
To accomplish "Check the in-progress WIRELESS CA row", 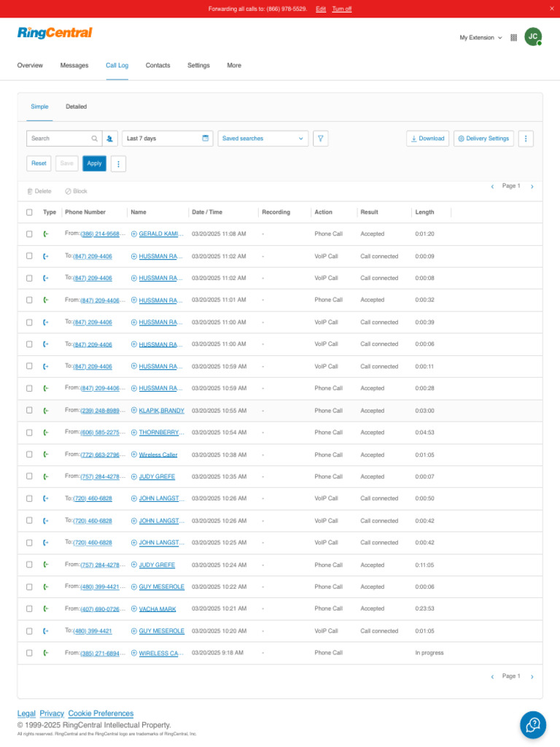I will pyautogui.click(x=29, y=653).
